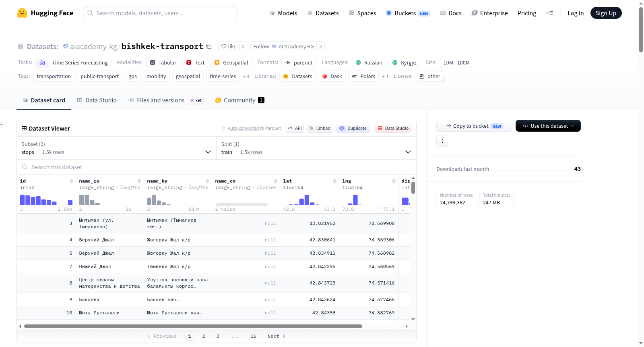Copy dataset name with clipboard icon
Viewport: 644px width, 347px height.
coord(209,46)
